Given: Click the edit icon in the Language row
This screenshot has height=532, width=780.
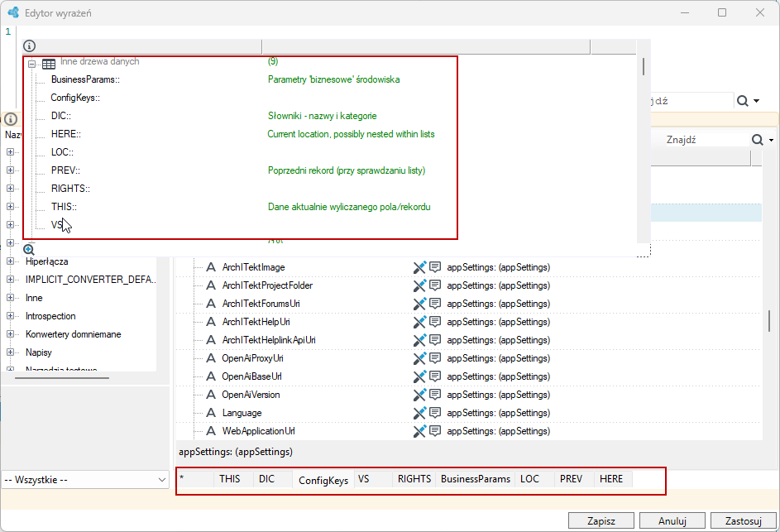Looking at the screenshot, I should [x=420, y=413].
